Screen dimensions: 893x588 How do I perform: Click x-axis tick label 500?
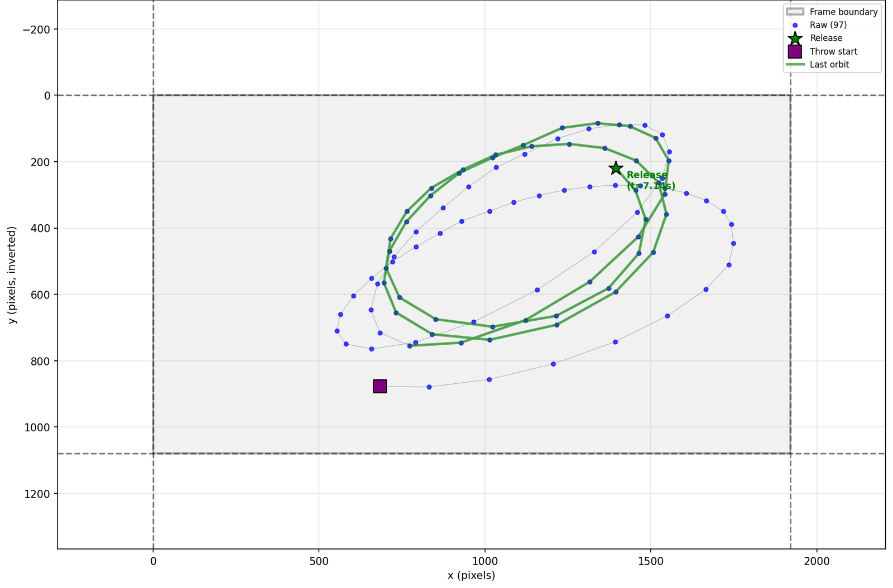pos(319,560)
